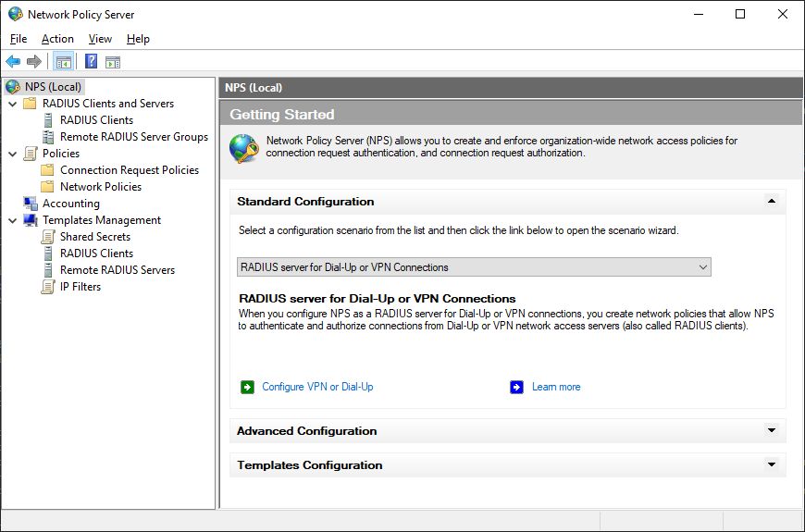Select Shared Secrets label in tree
Viewport: 805px width, 532px height.
click(x=95, y=237)
